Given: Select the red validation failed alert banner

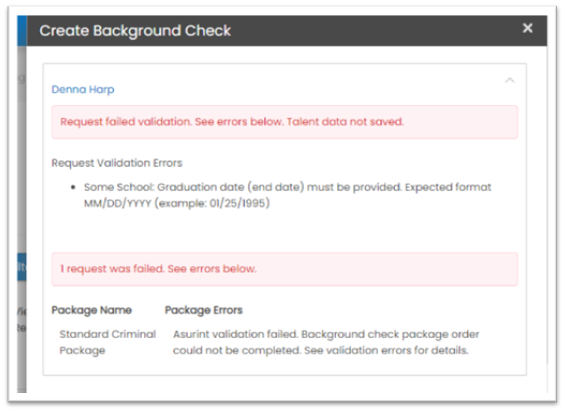Looking at the screenshot, I should click(285, 122).
